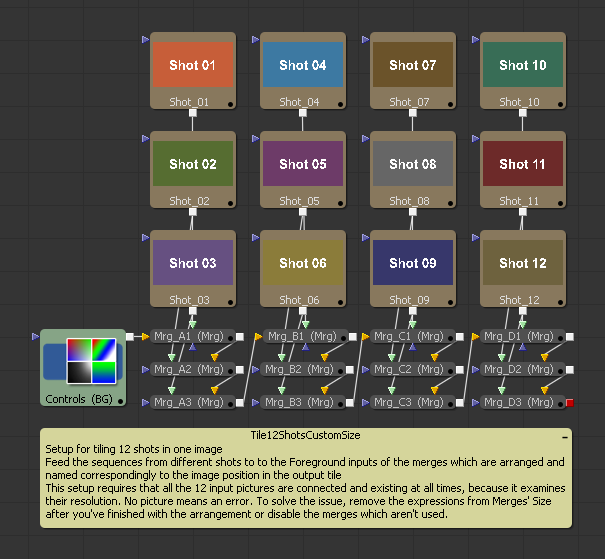Select the Shot 09 node tile
The image size is (605, 559).
pyautogui.click(x=413, y=269)
